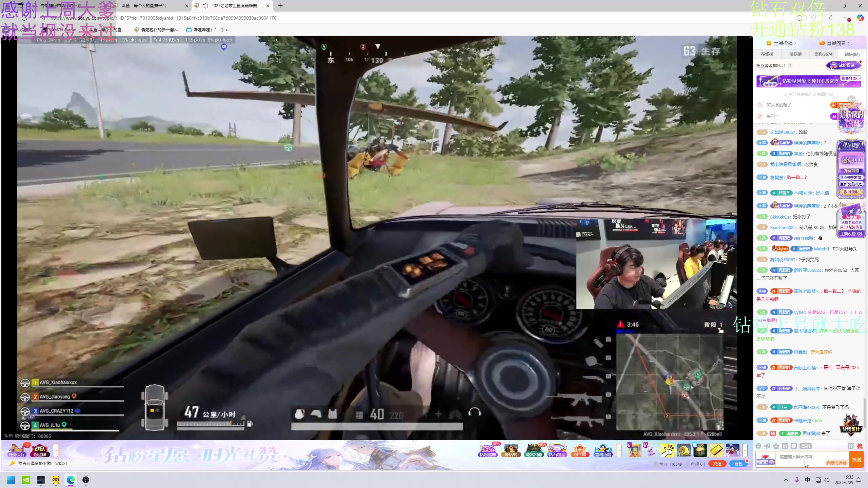Open Edge favorites star icon

tap(831, 18)
